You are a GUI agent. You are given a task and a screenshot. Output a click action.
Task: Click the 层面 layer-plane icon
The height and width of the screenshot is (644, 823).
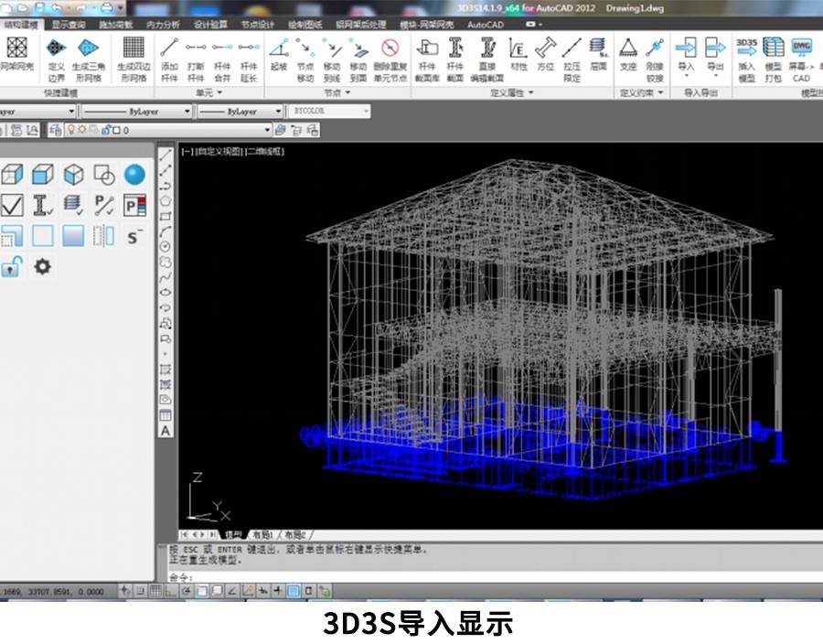[x=598, y=55]
